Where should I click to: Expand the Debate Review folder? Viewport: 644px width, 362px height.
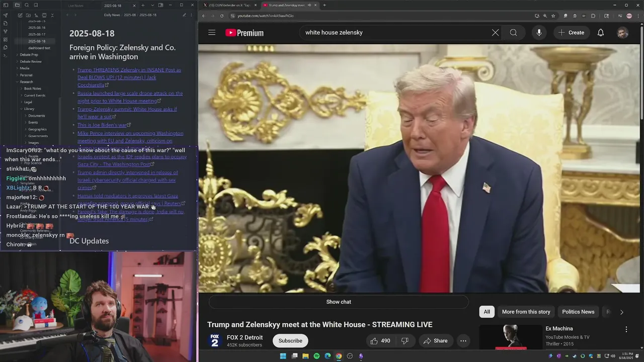pyautogui.click(x=31, y=61)
